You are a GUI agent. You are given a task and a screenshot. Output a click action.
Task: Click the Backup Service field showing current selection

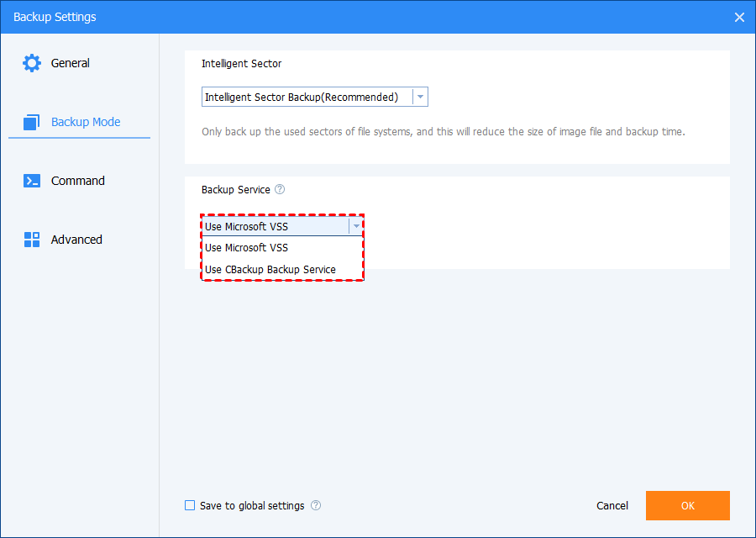pyautogui.click(x=275, y=226)
